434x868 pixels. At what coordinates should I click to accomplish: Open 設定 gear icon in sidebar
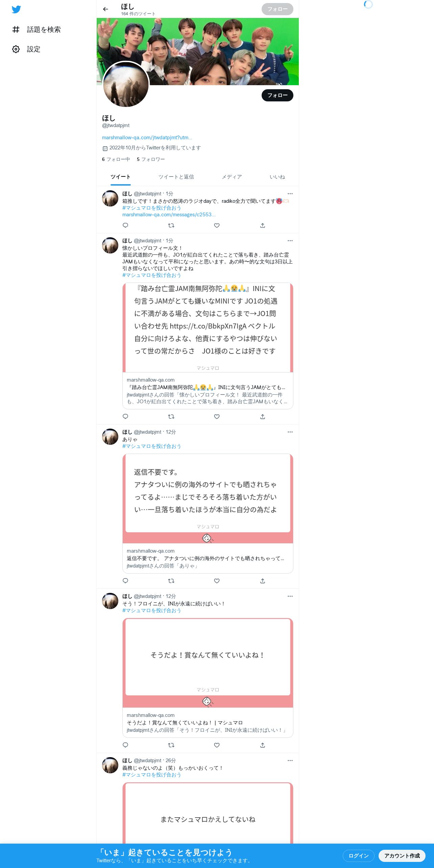tap(16, 49)
